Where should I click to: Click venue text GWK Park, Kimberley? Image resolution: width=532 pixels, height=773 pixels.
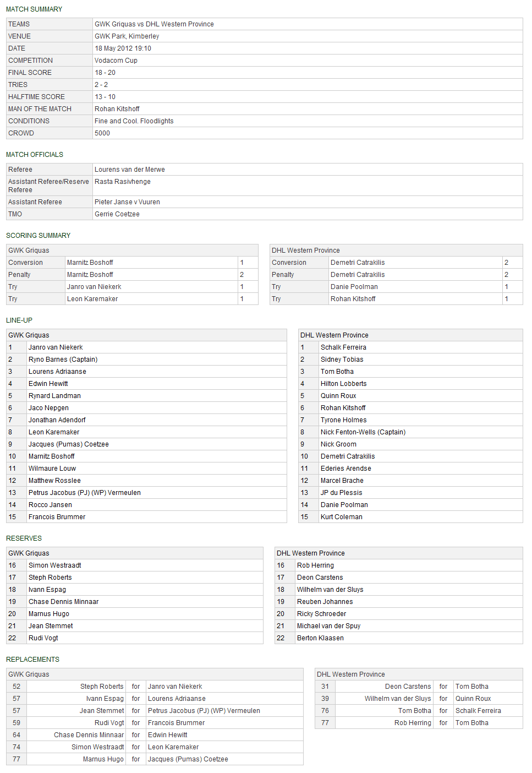click(127, 36)
